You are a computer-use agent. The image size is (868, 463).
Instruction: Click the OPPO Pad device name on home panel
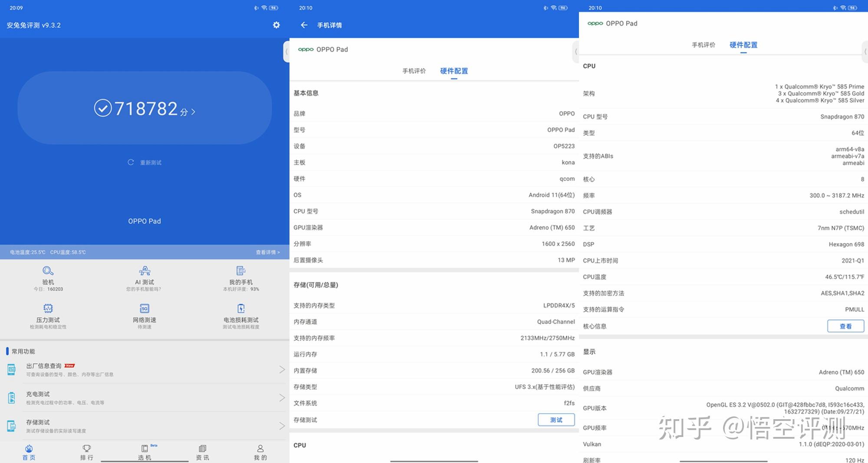click(x=145, y=221)
